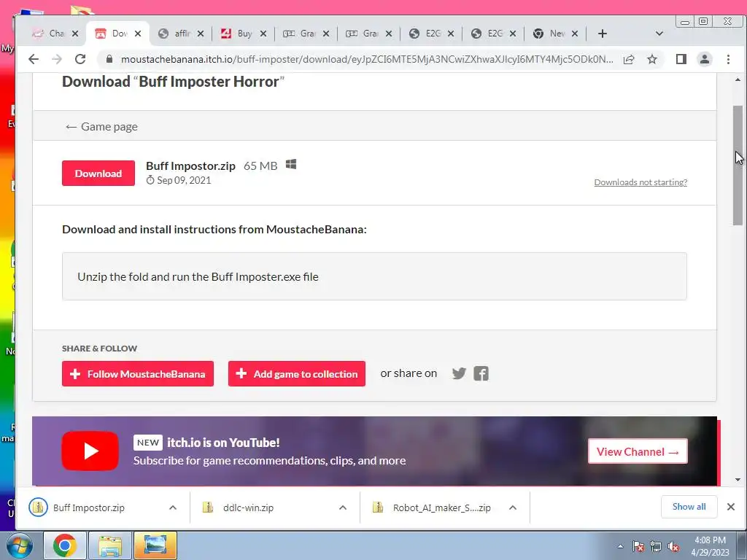Click the page vertical scrollbar thumb

point(738,167)
